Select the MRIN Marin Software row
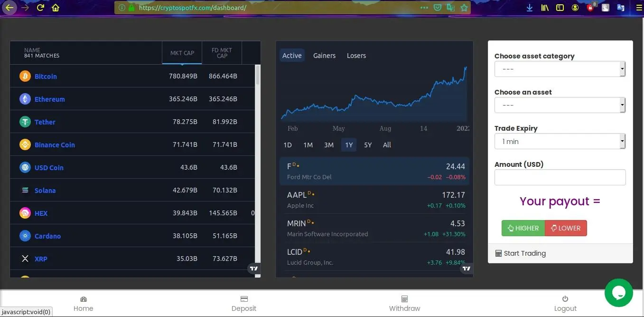Viewport: 644px width, 317px height. tap(374, 228)
